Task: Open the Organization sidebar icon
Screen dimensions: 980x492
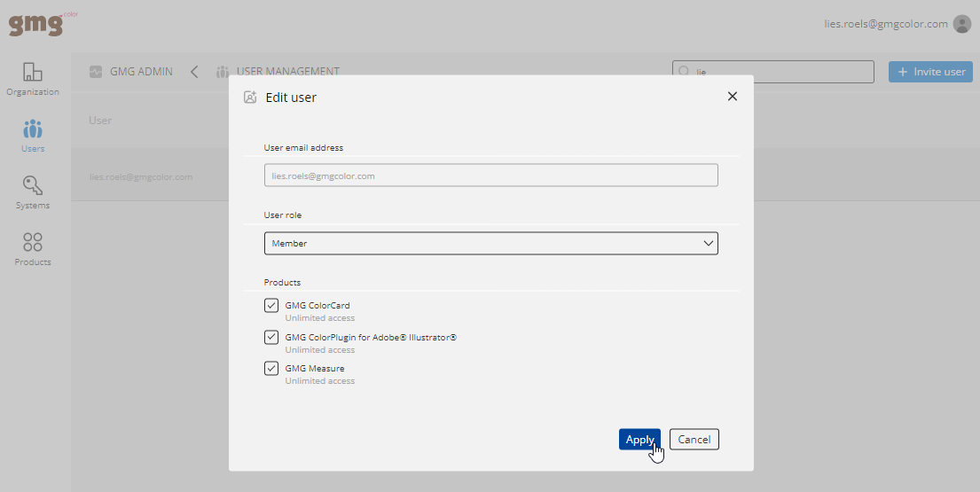Action: pyautogui.click(x=33, y=72)
